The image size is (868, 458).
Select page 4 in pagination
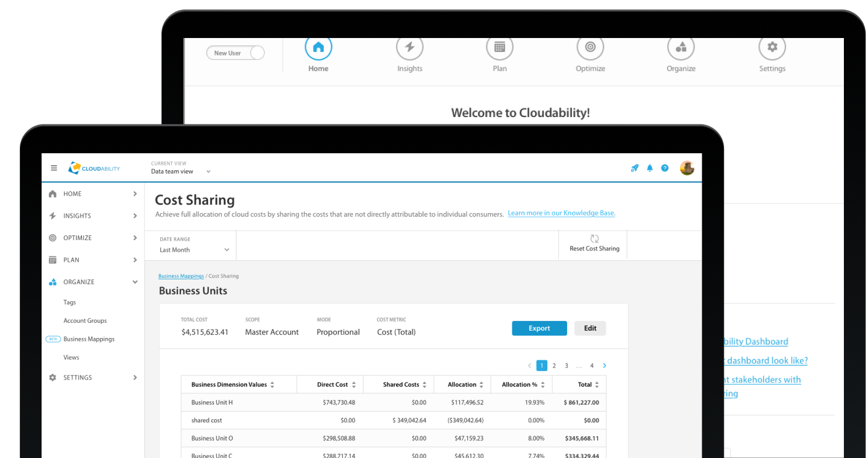(592, 366)
